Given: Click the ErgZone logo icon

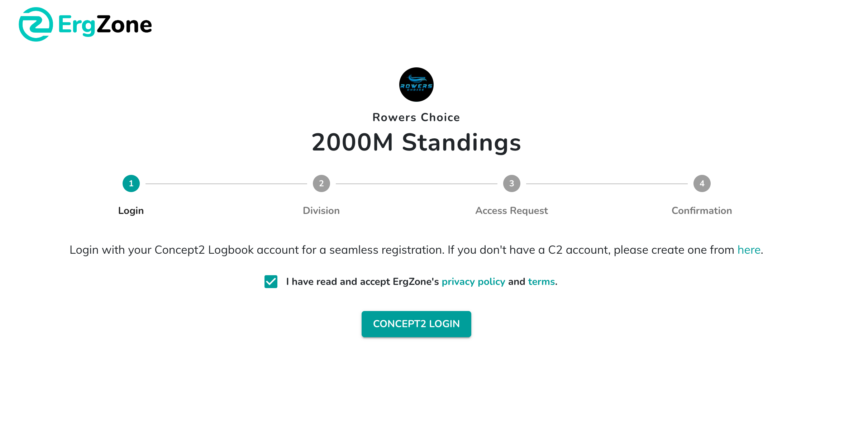Looking at the screenshot, I should (36, 24).
